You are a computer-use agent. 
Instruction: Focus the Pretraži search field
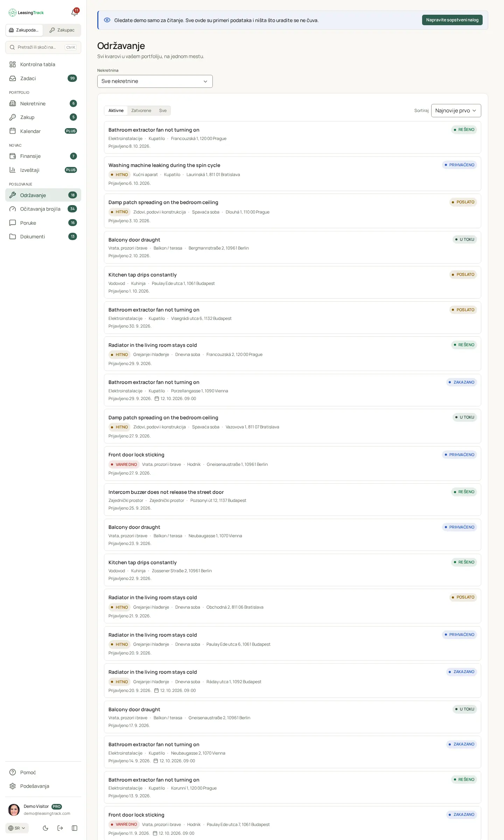(43, 47)
